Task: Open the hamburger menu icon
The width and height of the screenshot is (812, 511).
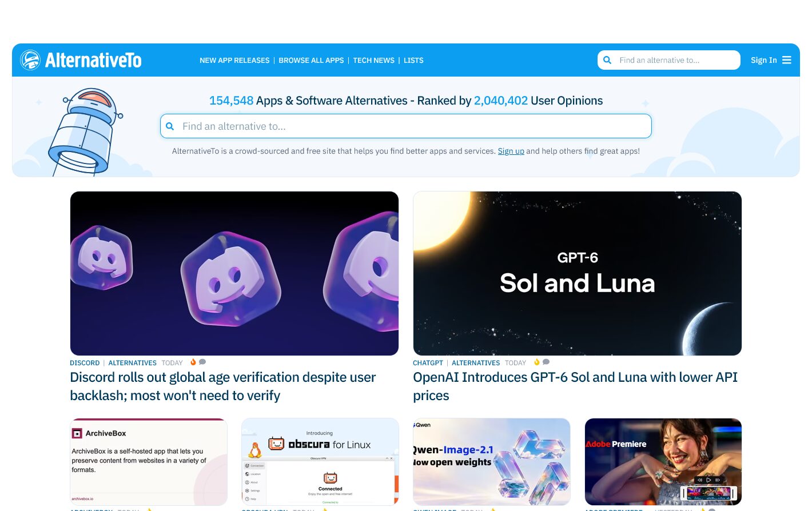Action: [x=787, y=60]
